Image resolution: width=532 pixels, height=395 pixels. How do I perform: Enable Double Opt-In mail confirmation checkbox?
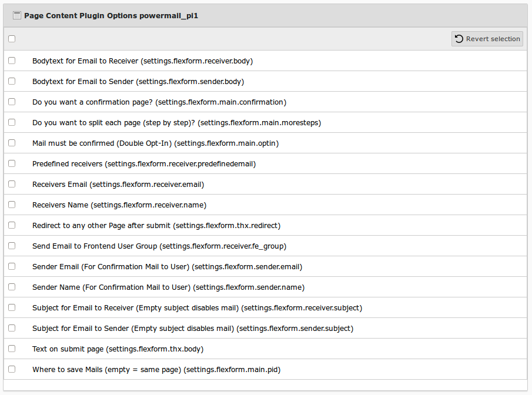[12, 143]
